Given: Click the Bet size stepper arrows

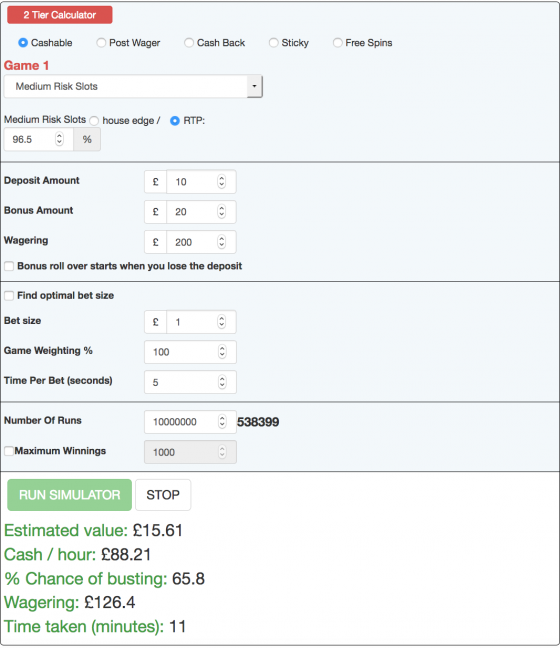Looking at the screenshot, I should click(x=222, y=322).
